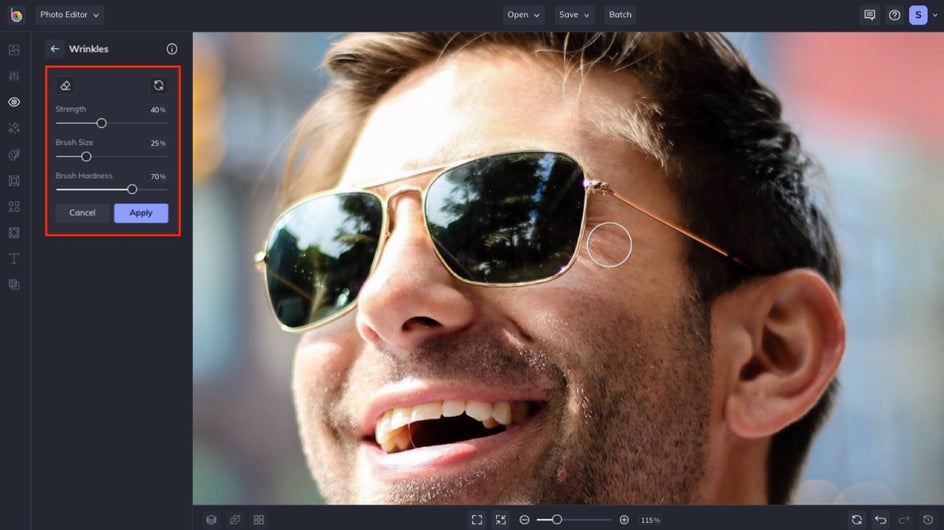The height and width of the screenshot is (530, 944).
Task: Click the Batch button
Action: click(x=620, y=14)
